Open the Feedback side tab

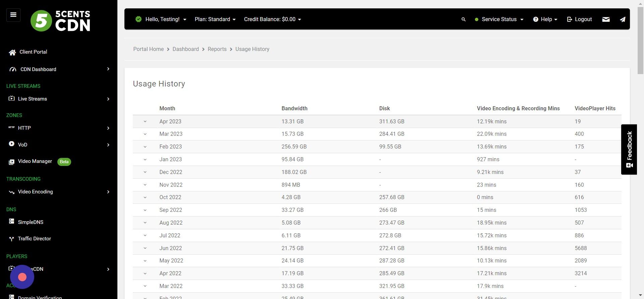tap(629, 149)
